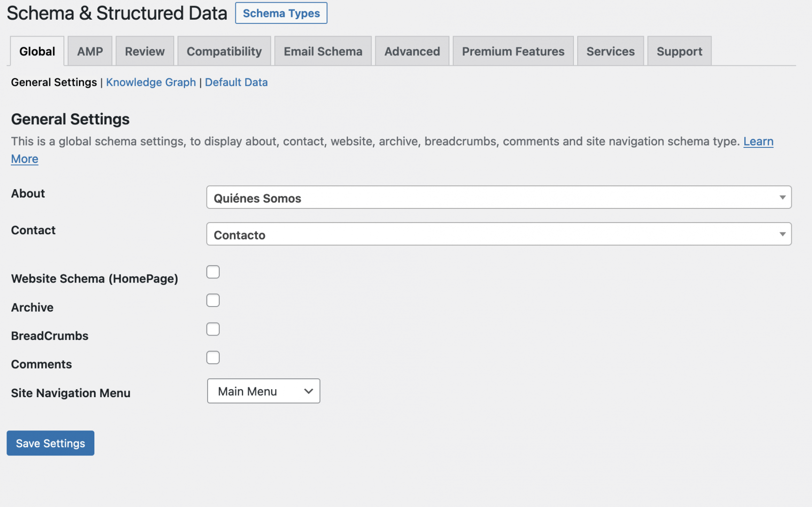Image resolution: width=812 pixels, height=507 pixels.
Task: Select the General Settings sub-section link
Action: coord(54,82)
